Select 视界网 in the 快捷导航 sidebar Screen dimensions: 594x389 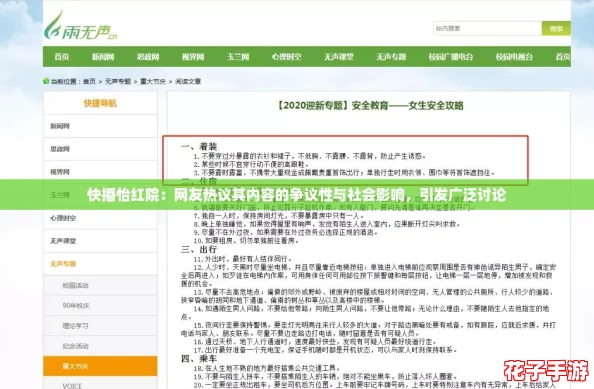(100, 172)
